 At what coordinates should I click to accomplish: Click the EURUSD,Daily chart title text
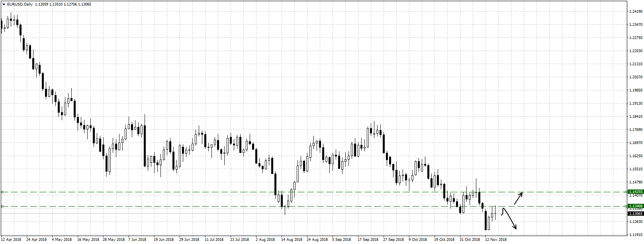pyautogui.click(x=20, y=4)
